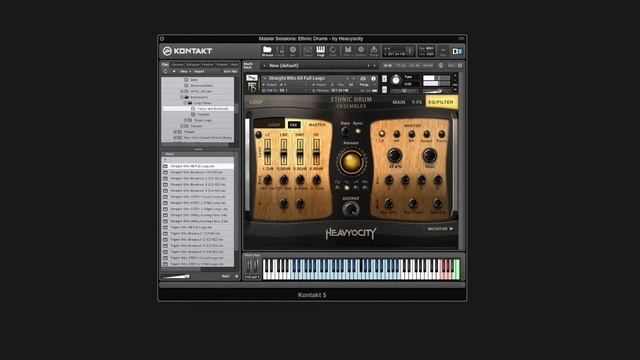The height and width of the screenshot is (360, 640).
Task: Toggle instrument Mute button
Action: point(384,89)
